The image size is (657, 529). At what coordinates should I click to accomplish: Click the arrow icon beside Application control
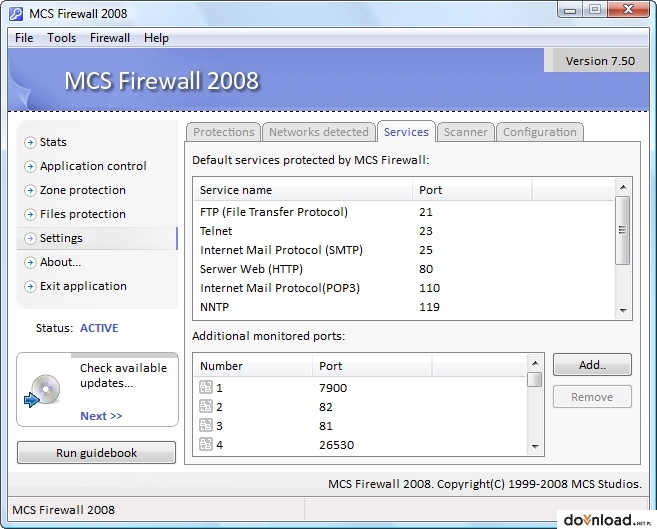coord(30,166)
